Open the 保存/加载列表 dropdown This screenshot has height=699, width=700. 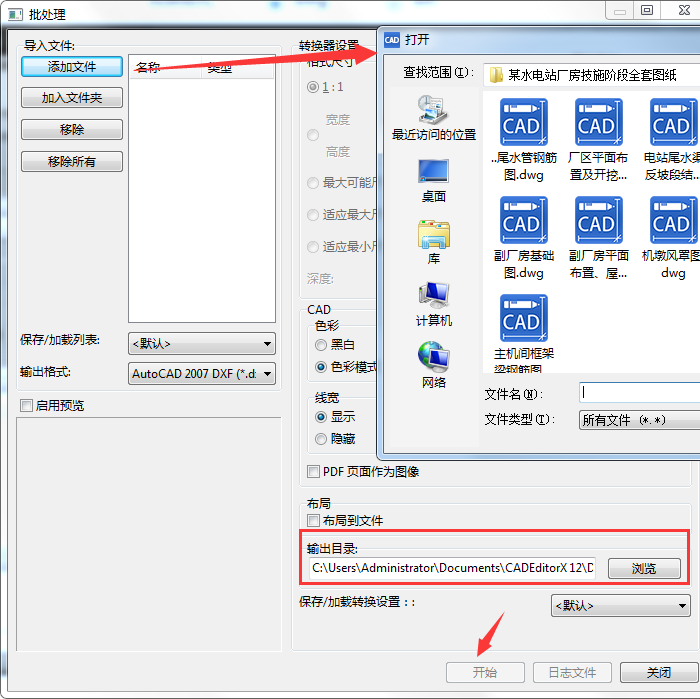click(x=202, y=344)
